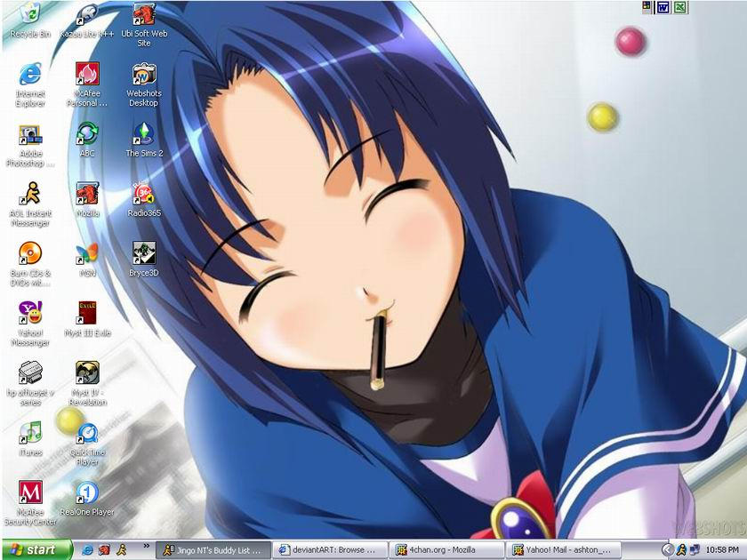Switch to the Buddy List taskbar window
Viewport: 747px width, 560px height.
(x=213, y=550)
